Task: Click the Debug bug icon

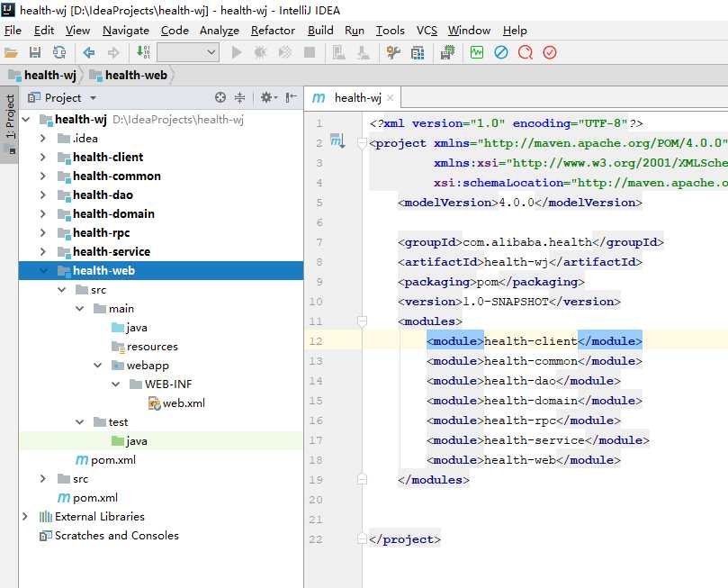Action: [x=260, y=52]
